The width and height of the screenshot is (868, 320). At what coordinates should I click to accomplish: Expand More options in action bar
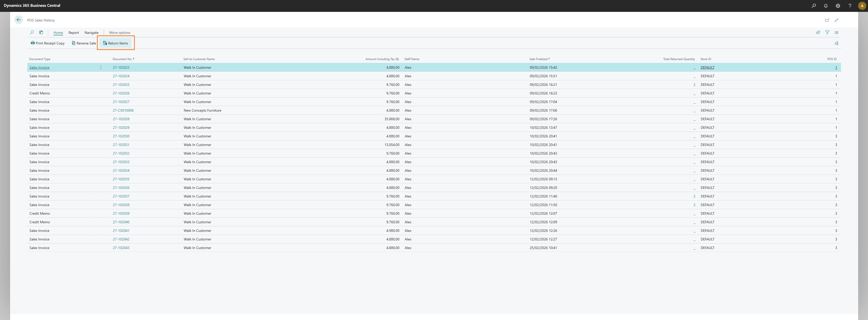click(x=120, y=33)
